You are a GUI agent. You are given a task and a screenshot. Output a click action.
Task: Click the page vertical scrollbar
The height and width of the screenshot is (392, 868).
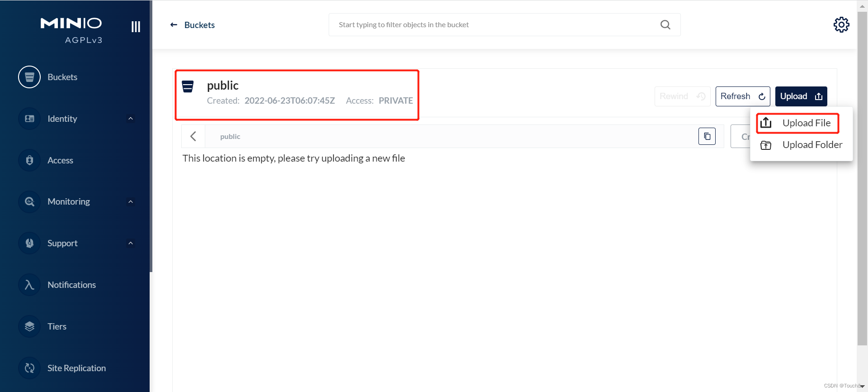pyautogui.click(x=862, y=181)
